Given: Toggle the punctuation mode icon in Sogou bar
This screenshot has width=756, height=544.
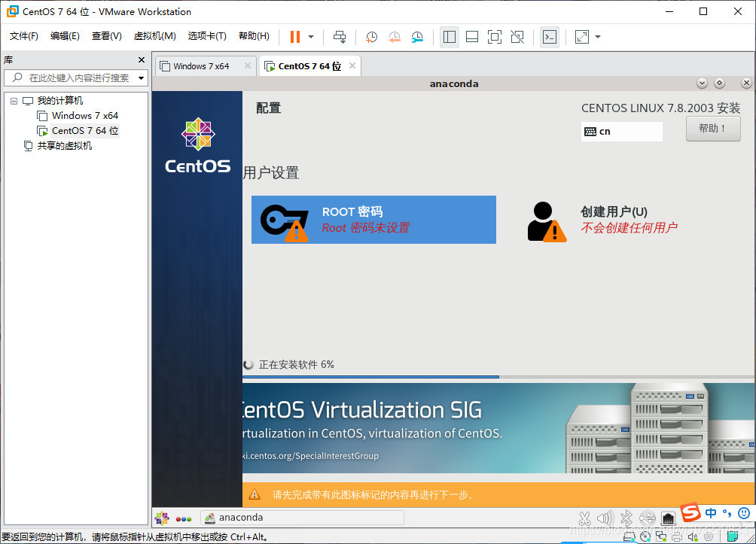Looking at the screenshot, I should pyautogui.click(x=727, y=512).
